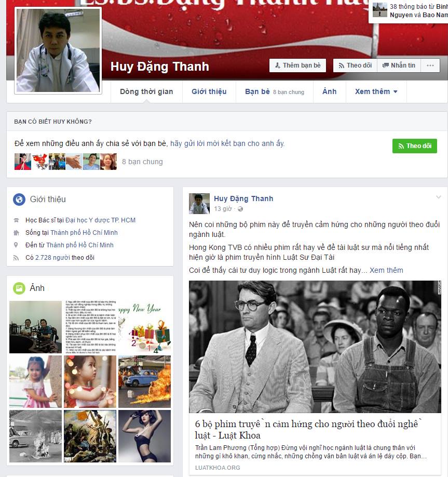Switch to the Giới thiệu tab
The width and height of the screenshot is (448, 477).
coord(209,91)
